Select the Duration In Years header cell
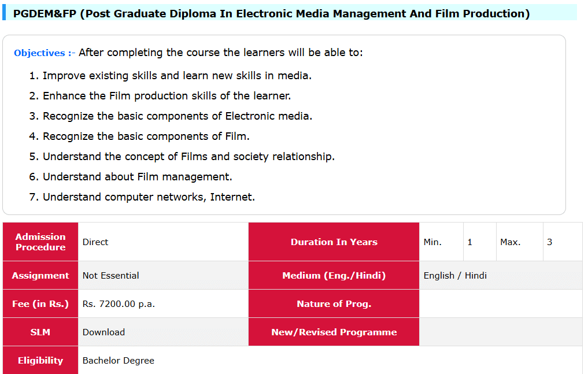Screen dimensions: 588x374 (334, 242)
